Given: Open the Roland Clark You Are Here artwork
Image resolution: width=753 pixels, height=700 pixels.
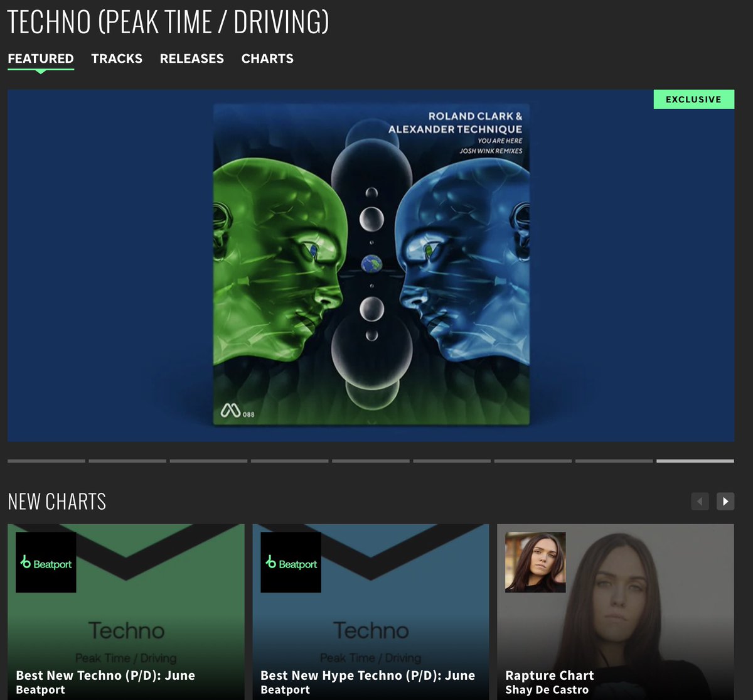Looking at the screenshot, I should [x=371, y=264].
